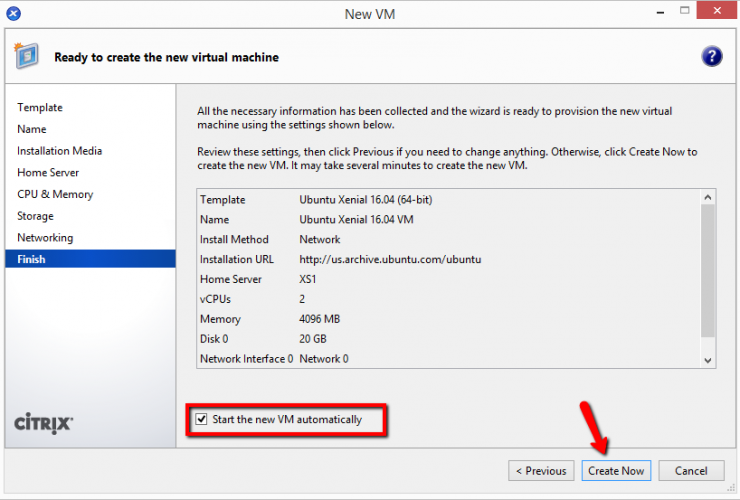Click the blue help question mark icon
Viewport: 740px width, 500px height.
[x=711, y=57]
